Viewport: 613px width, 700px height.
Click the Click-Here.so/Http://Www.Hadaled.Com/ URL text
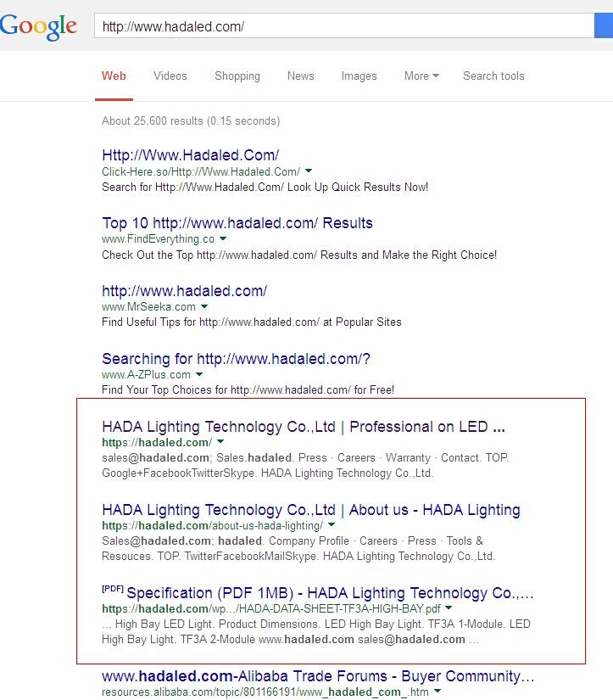point(201,171)
